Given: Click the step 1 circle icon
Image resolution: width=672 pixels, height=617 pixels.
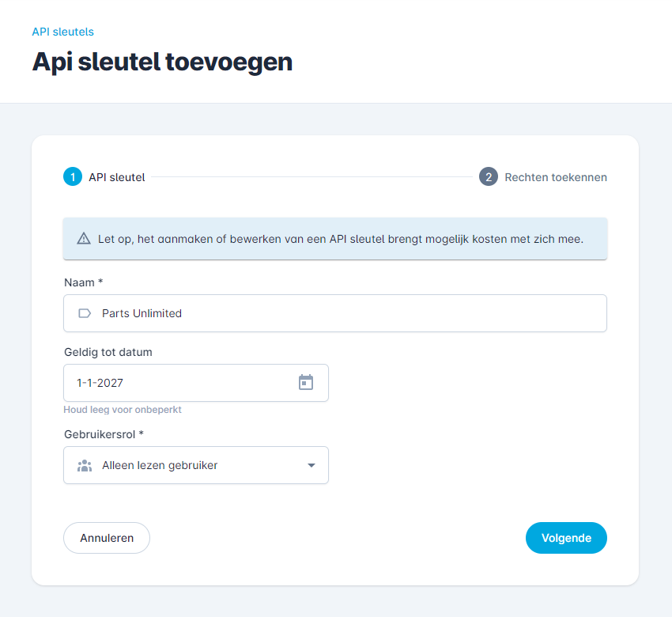Looking at the screenshot, I should tap(73, 176).
